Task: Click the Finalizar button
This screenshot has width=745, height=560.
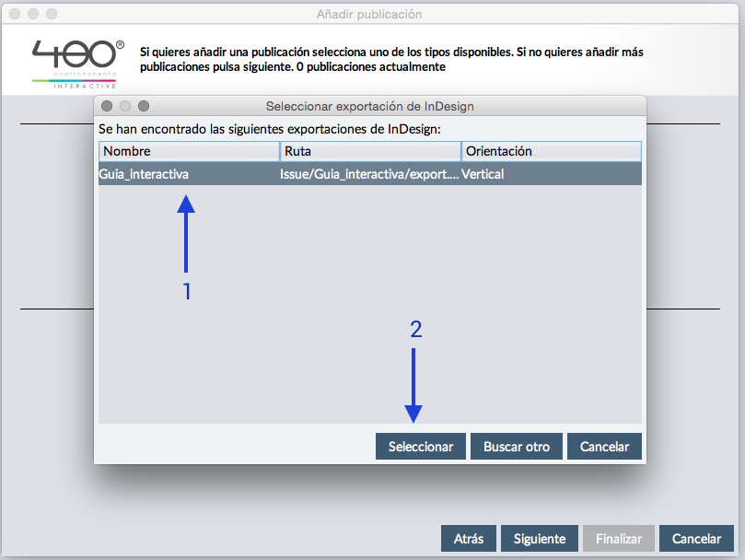Action: click(619, 538)
